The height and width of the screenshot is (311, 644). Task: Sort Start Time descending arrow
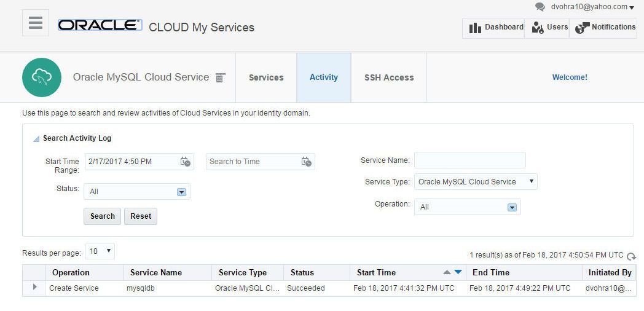pyautogui.click(x=458, y=272)
